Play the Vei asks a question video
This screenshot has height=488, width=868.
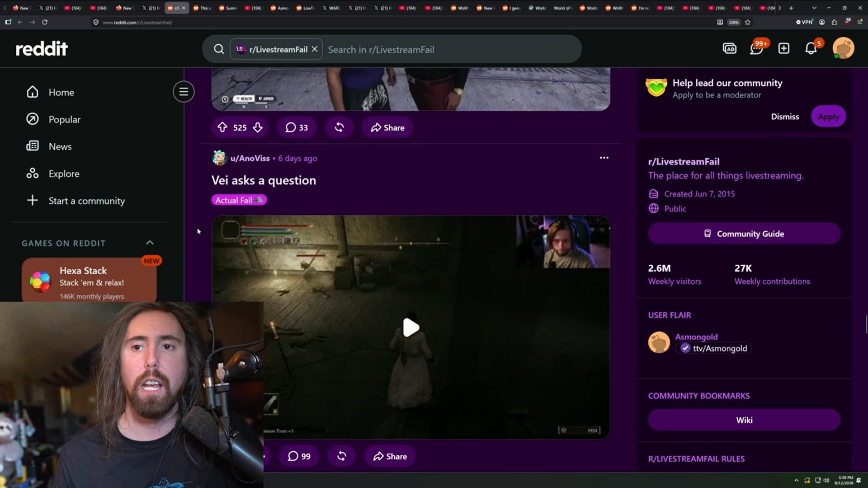pos(410,328)
